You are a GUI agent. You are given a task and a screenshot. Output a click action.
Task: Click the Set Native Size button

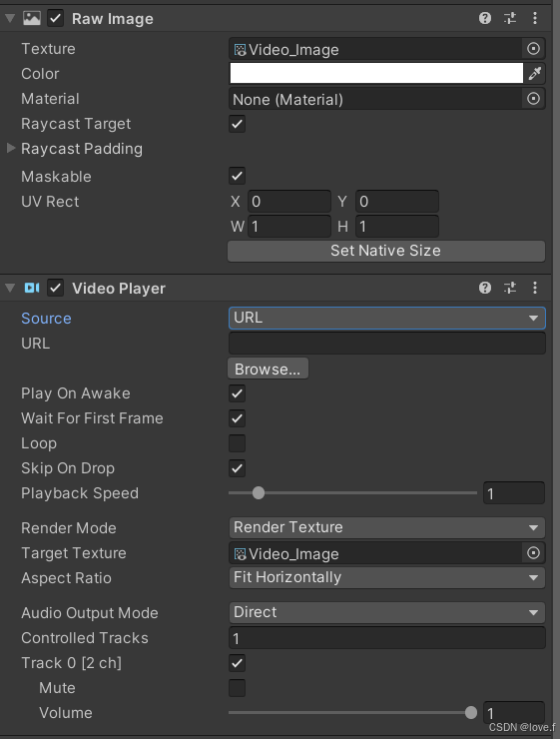[386, 251]
